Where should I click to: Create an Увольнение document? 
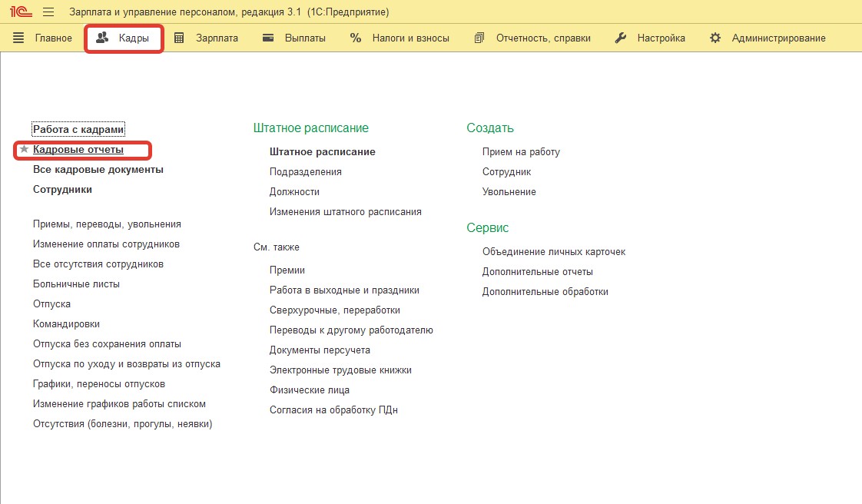click(509, 192)
